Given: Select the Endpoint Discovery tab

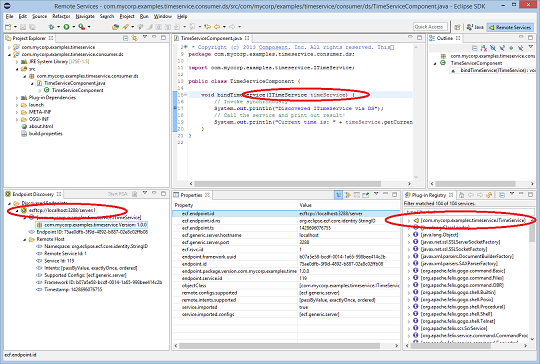Looking at the screenshot, I should tap(33, 194).
